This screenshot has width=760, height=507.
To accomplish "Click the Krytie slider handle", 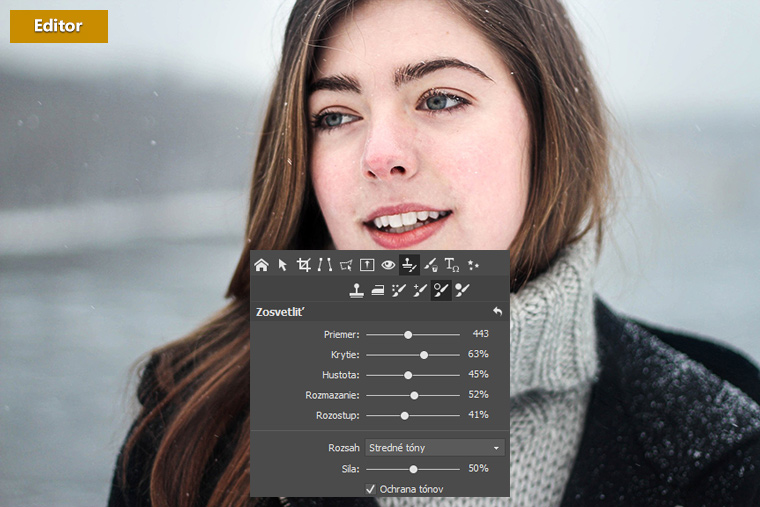I will (424, 355).
